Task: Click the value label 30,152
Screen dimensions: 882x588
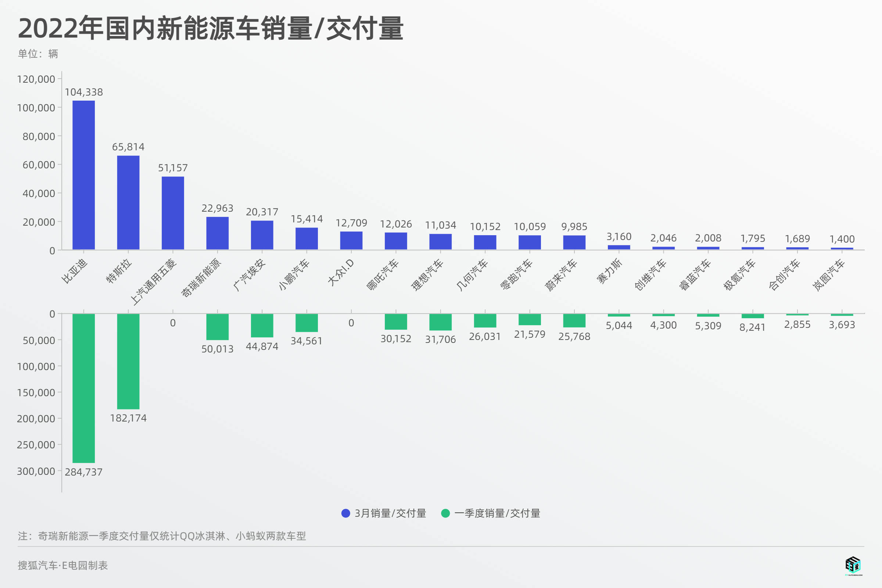Action: (x=396, y=339)
